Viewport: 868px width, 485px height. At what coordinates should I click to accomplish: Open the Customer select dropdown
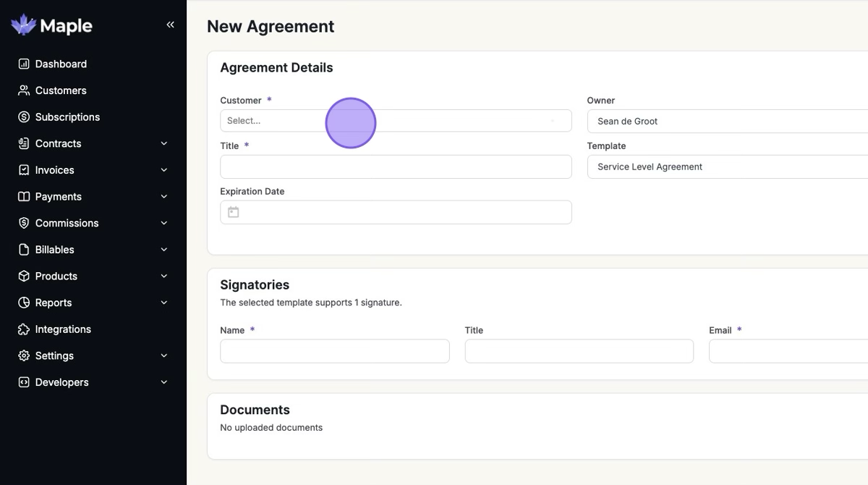(x=395, y=121)
